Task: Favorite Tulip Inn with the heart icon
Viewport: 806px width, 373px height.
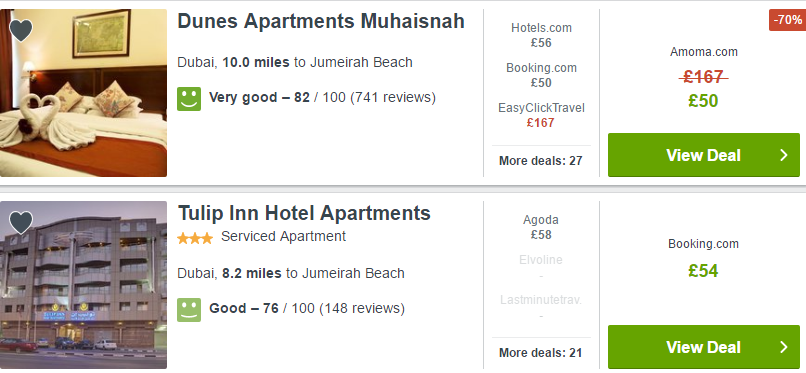Action: tap(21, 222)
